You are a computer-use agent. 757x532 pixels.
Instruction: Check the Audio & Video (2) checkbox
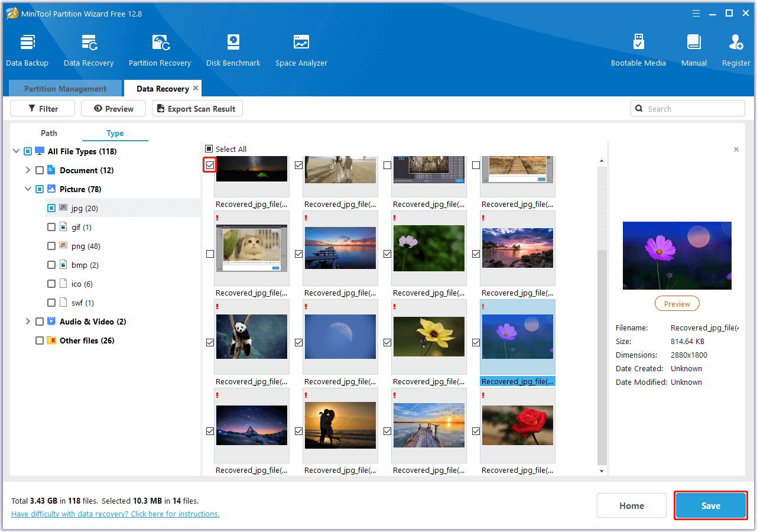[40, 322]
